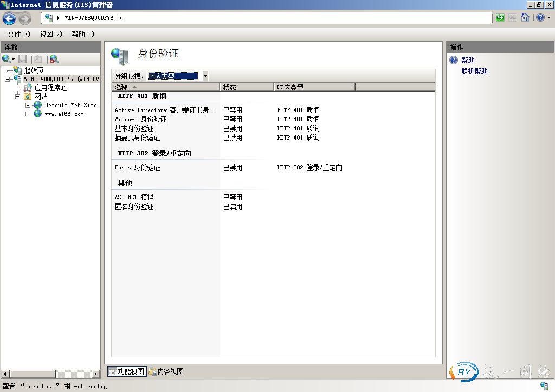This screenshot has height=392, width=555.
Task: Click the Back navigation arrow button
Action: tap(9, 18)
